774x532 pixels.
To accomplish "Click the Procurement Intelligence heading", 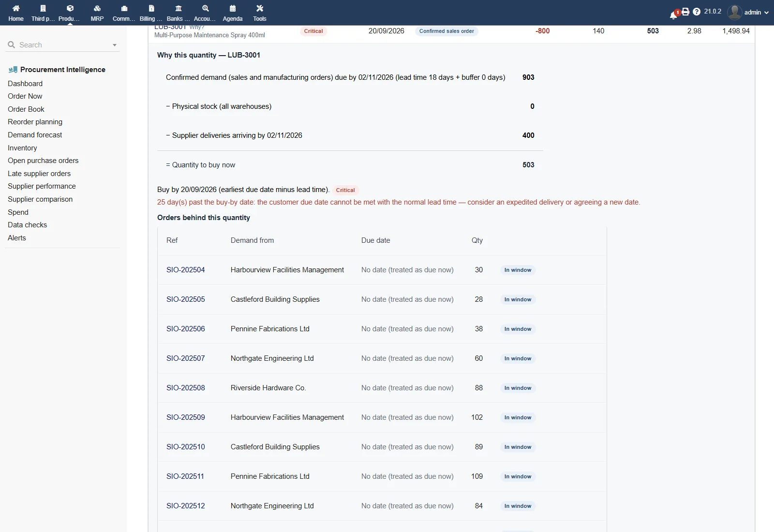I will [x=63, y=70].
